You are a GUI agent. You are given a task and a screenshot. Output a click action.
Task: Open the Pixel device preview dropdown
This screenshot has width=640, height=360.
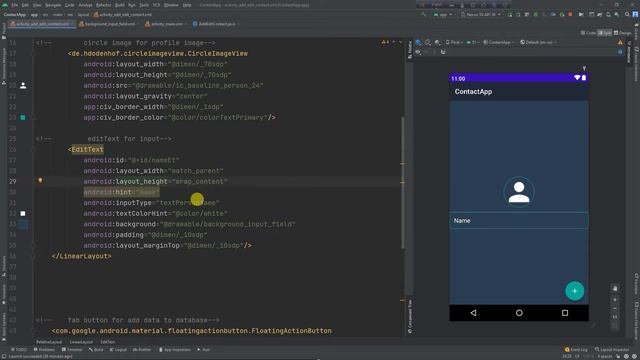pos(453,42)
